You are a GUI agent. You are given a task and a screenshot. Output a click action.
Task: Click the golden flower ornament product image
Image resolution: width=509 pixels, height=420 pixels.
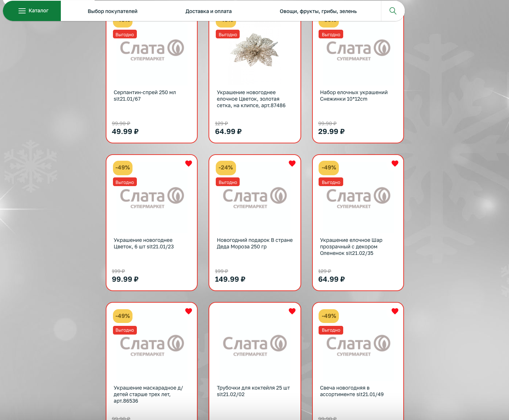(254, 50)
